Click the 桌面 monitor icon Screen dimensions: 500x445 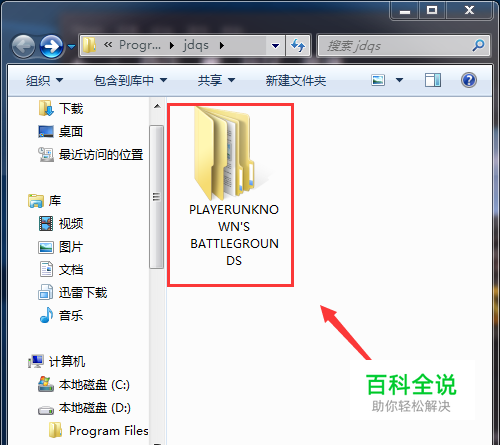point(46,131)
